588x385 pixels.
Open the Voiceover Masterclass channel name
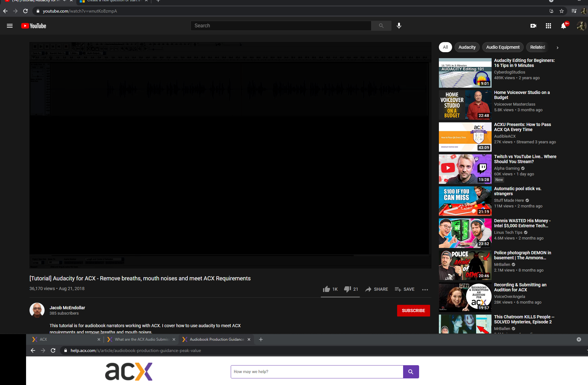click(x=515, y=104)
